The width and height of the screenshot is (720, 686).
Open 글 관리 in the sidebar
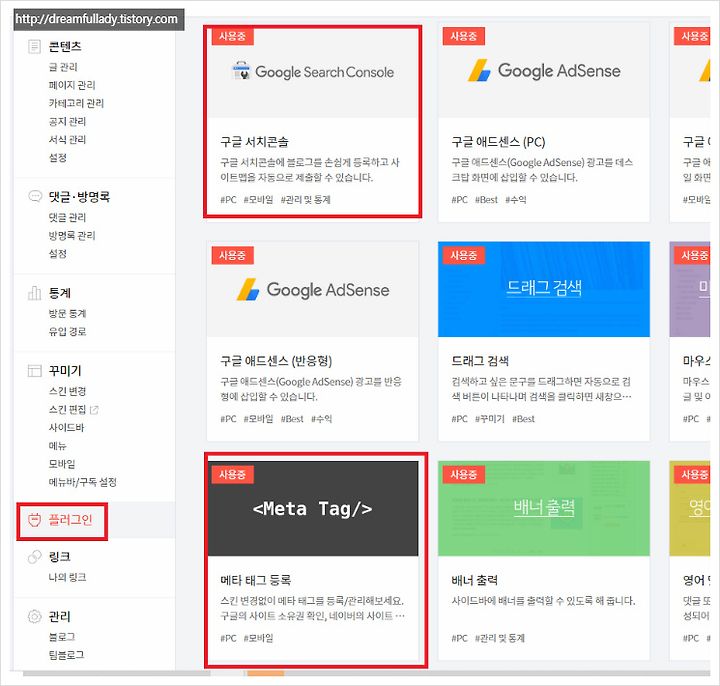(63, 67)
